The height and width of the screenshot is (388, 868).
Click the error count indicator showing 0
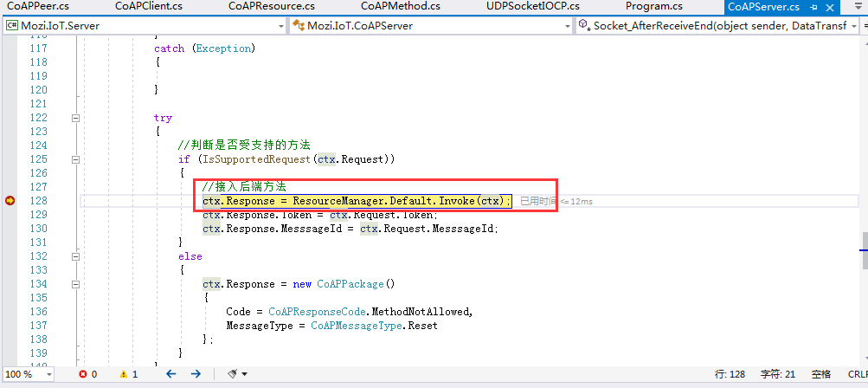(x=88, y=374)
